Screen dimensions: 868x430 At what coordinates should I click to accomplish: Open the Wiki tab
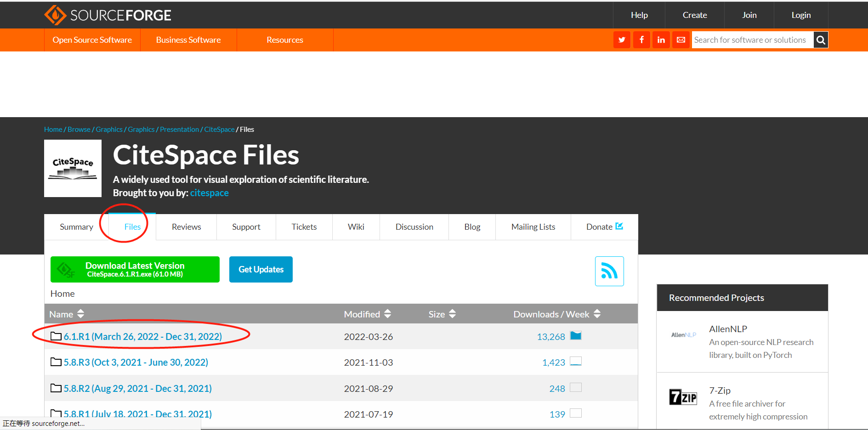point(356,226)
